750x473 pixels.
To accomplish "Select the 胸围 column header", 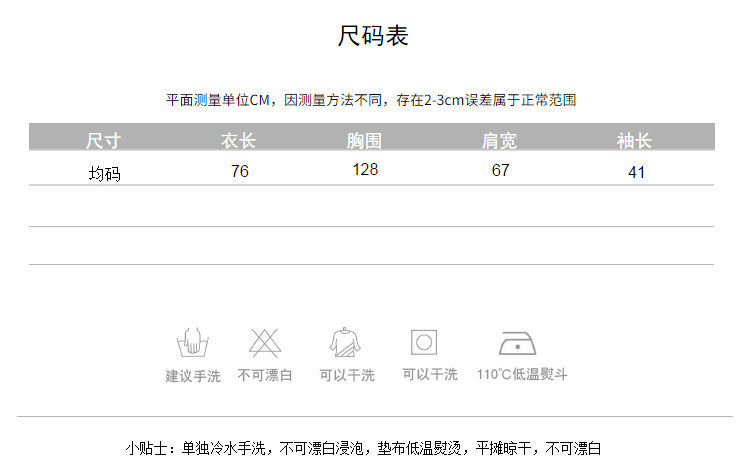I will pos(365,140).
